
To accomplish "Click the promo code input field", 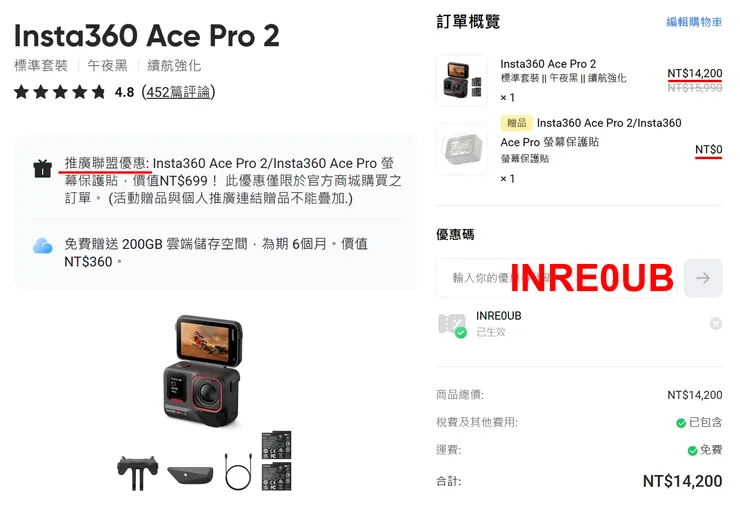I will [557, 278].
